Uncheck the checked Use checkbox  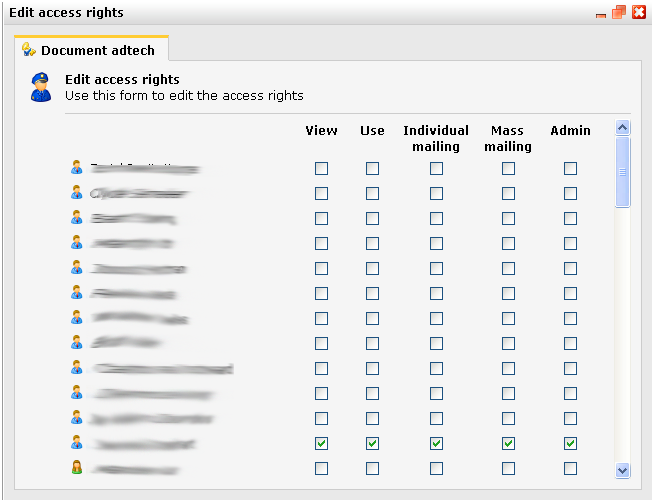(372, 443)
